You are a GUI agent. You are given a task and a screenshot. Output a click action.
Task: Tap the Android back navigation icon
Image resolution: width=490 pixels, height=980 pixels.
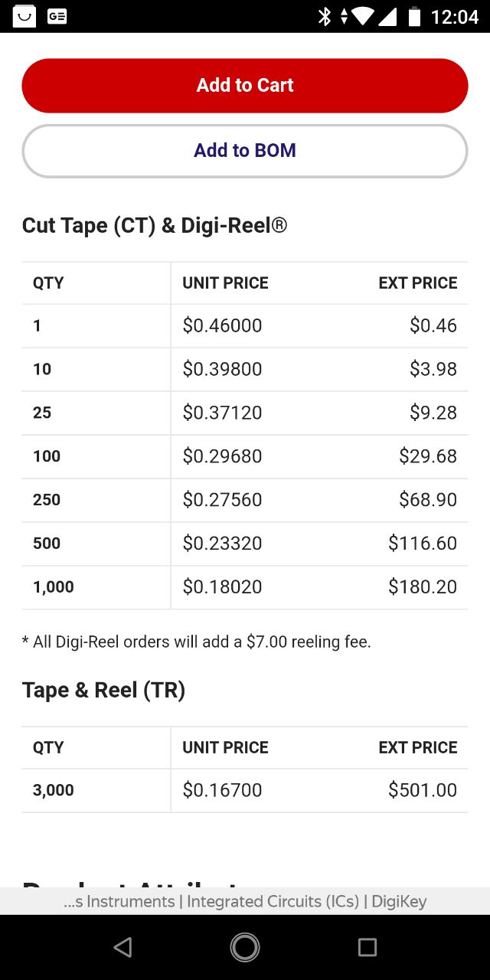tap(122, 948)
